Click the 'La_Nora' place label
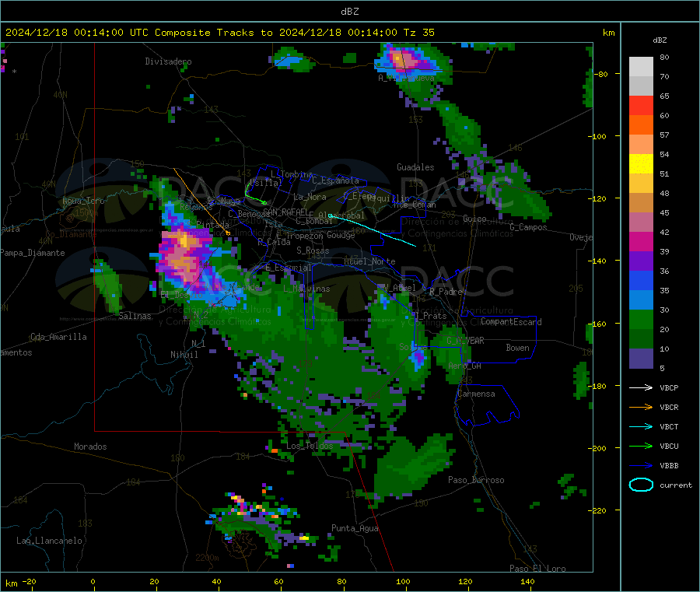Screen dimensions: 700x592 [310, 198]
